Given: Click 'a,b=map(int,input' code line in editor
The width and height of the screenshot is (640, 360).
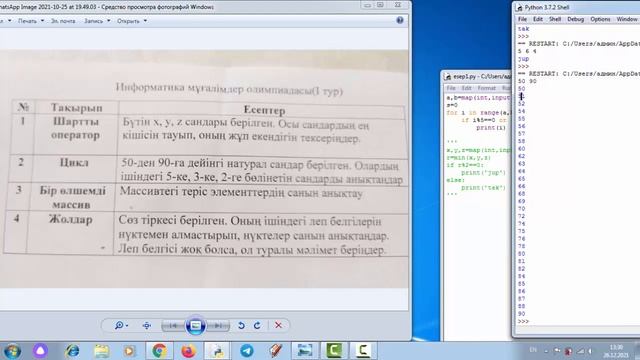Looking at the screenshot, I should point(478,98).
